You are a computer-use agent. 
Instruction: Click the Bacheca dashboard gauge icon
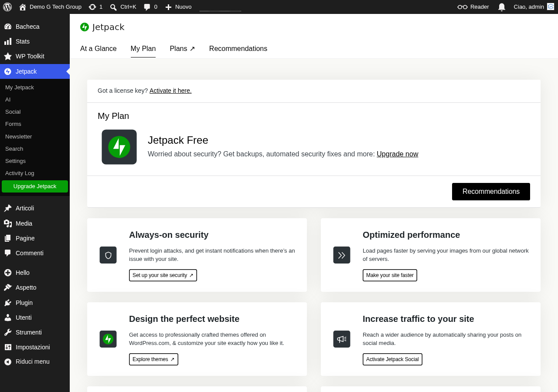[x=8, y=27]
